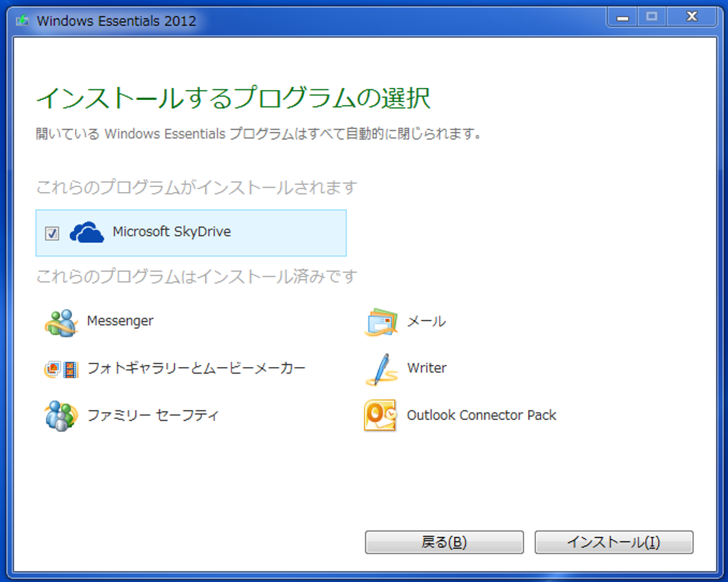The width and height of the screenshot is (728, 582).
Task: Close the Windows Essentials 2012 installer
Action: tap(692, 17)
